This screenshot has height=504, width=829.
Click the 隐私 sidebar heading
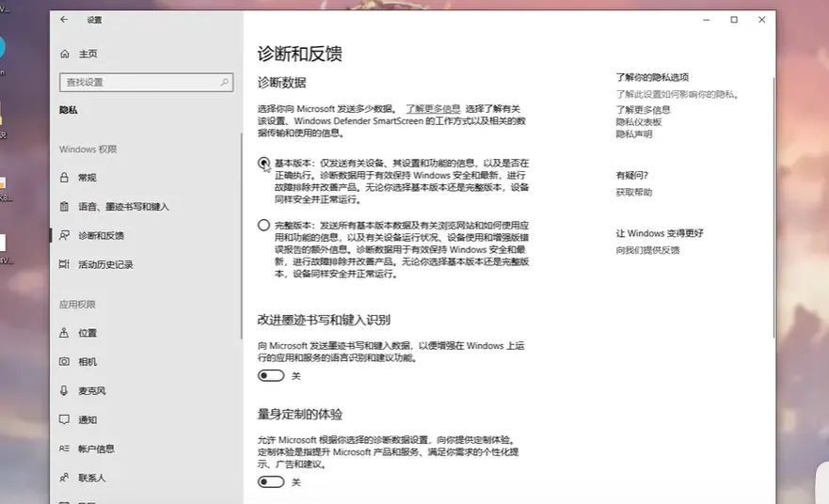pyautogui.click(x=68, y=110)
